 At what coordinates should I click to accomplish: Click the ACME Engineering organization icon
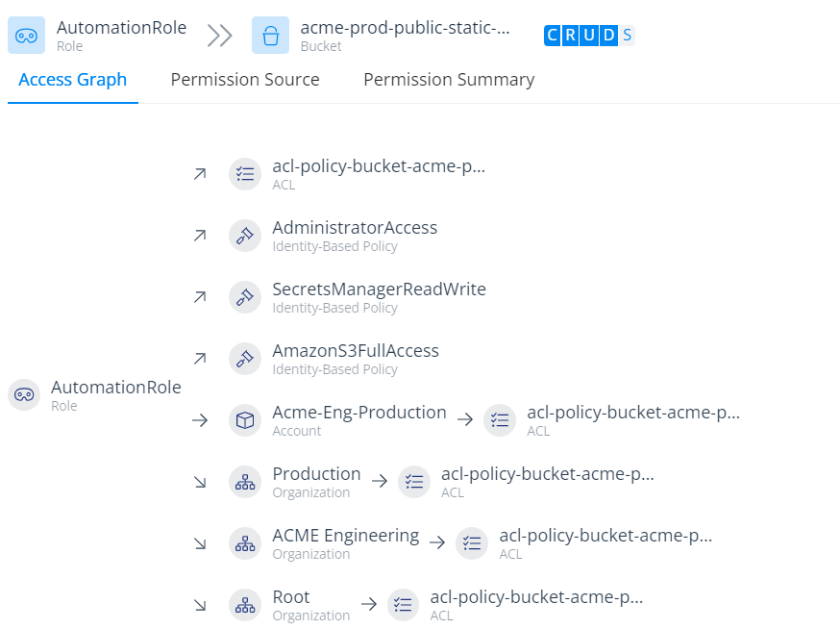click(245, 543)
